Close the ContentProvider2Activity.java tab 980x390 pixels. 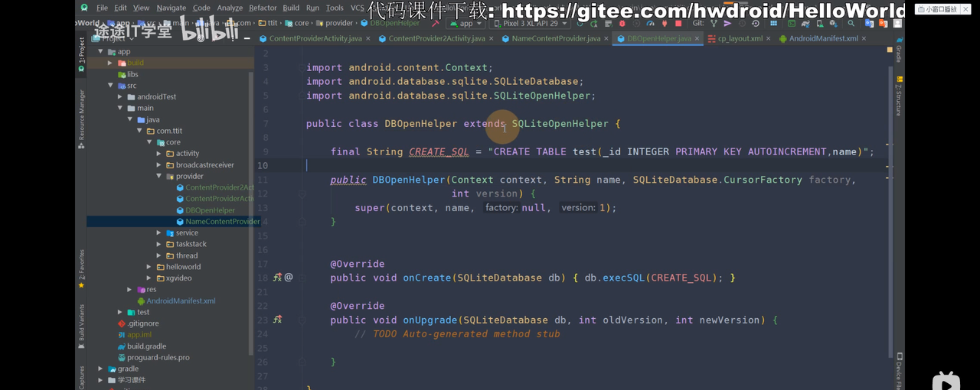492,38
